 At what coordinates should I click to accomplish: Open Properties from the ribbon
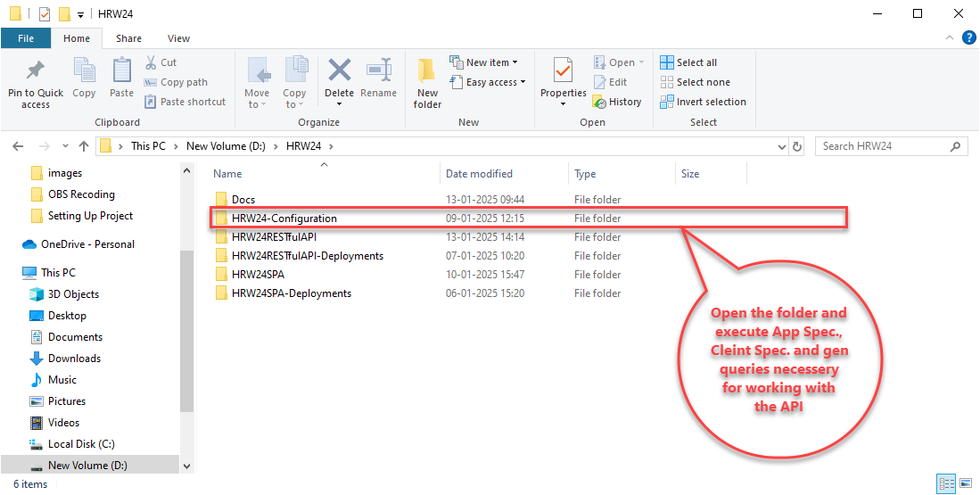(563, 71)
